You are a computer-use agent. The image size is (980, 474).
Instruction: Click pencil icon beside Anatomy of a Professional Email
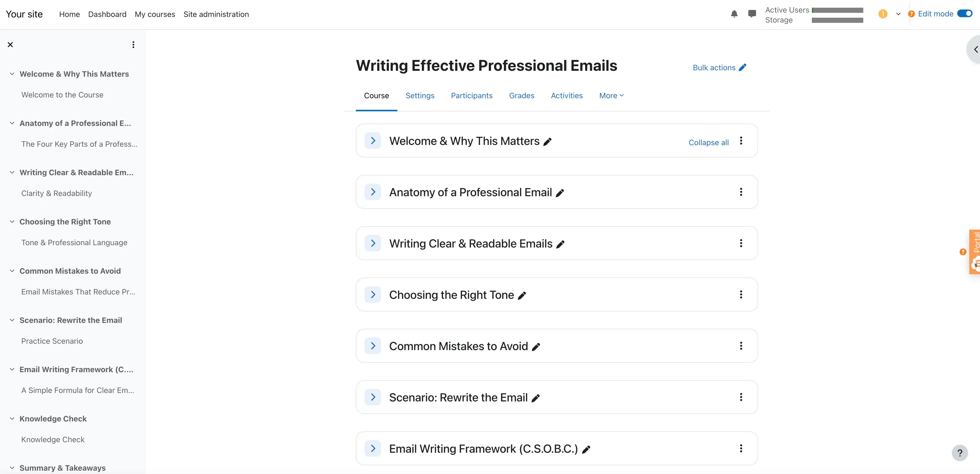point(560,193)
